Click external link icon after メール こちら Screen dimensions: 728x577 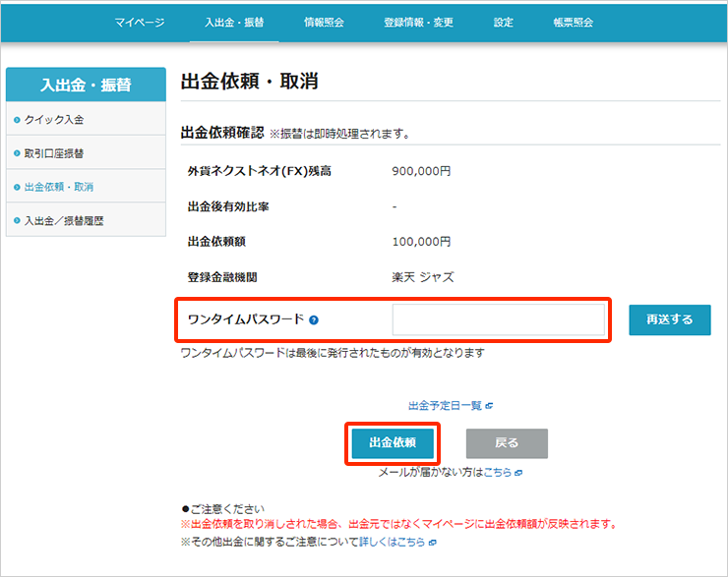coord(518,473)
